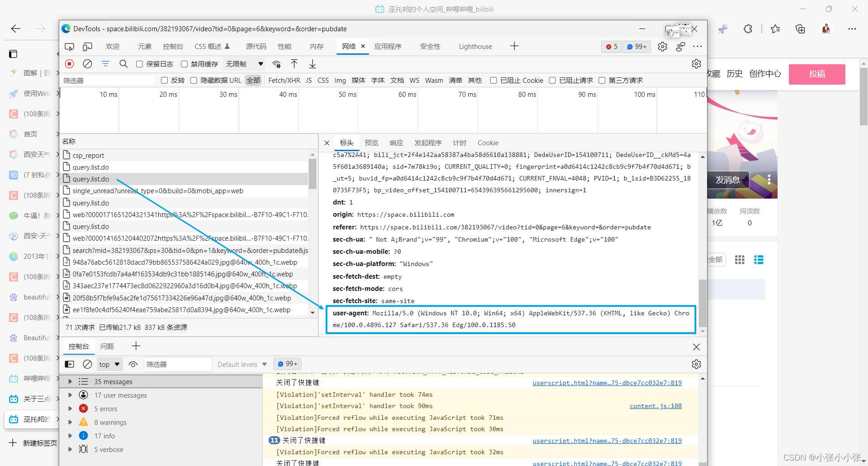Open the Cookie details tab
This screenshot has height=466, width=868.
(x=488, y=143)
